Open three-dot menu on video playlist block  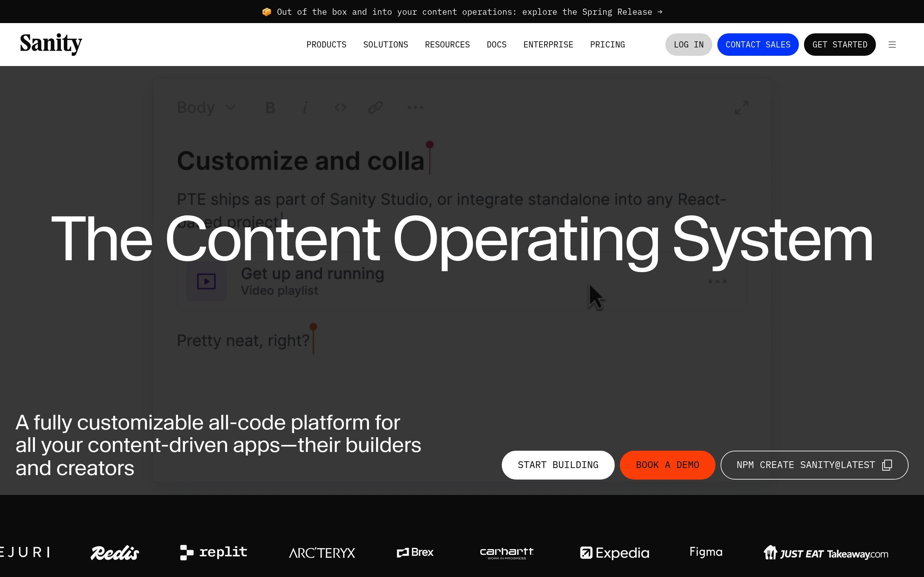click(717, 282)
